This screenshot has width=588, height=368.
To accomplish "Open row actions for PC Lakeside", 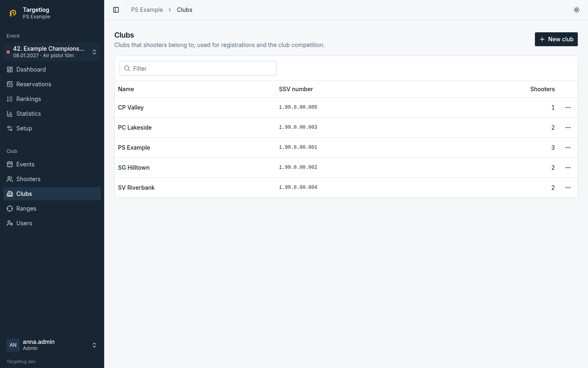I will [x=568, y=128].
